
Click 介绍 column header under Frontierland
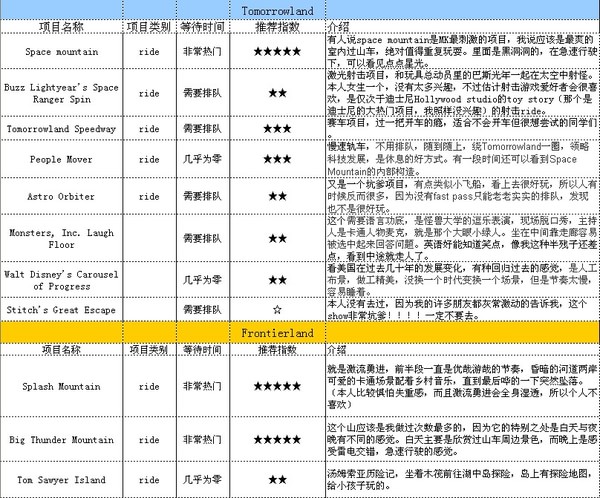[337, 349]
